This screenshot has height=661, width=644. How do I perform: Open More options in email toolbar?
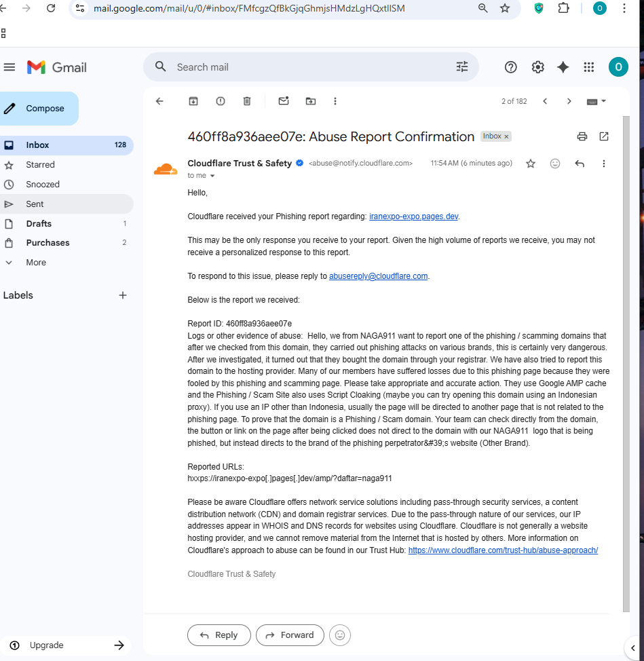click(335, 101)
